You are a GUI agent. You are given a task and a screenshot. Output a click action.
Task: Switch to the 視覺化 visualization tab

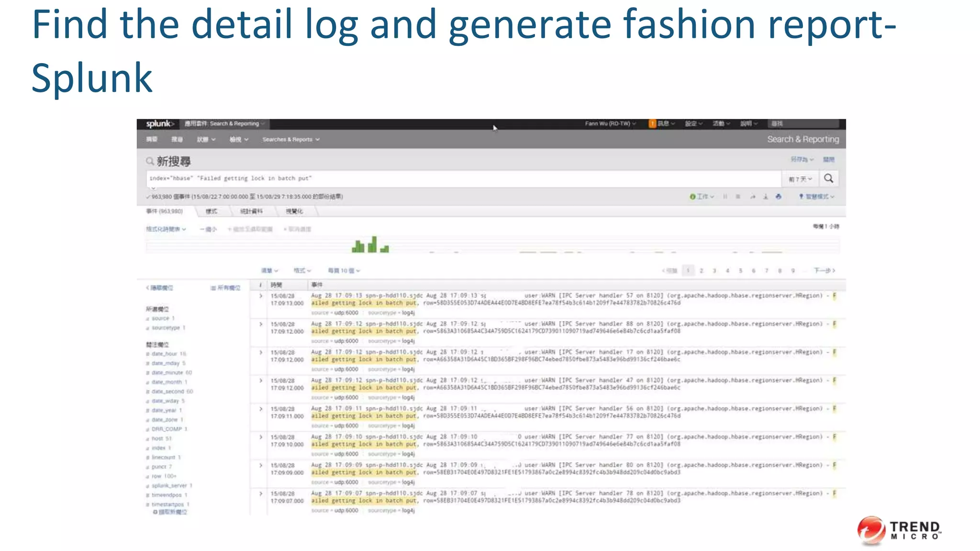294,211
